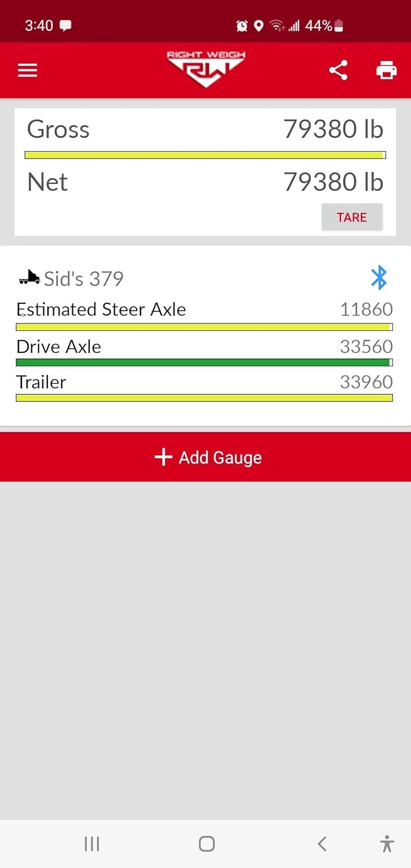Viewport: 411px width, 868px height.
Task: Tap the green Drive Axle bar
Action: [204, 363]
